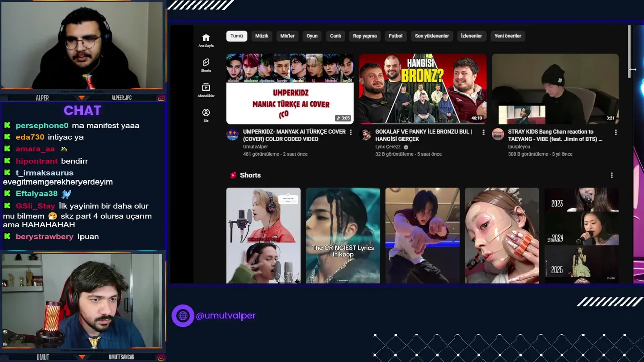Click the ALPEER.JPG label
644x362 pixels.
pyautogui.click(x=121, y=98)
